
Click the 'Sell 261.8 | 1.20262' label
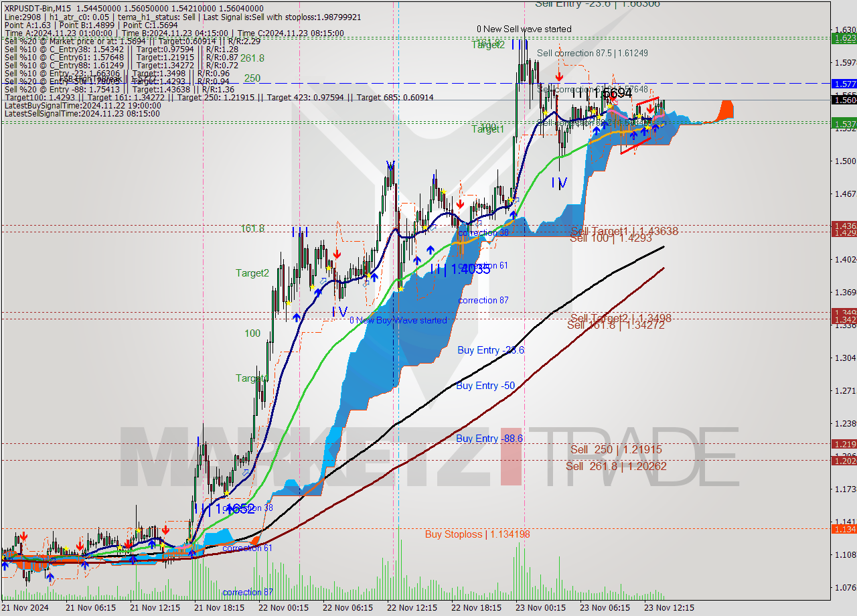coord(616,466)
